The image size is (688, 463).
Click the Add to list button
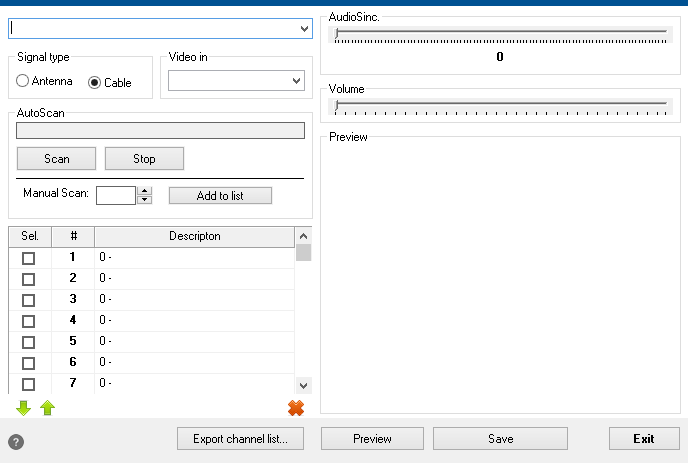(x=220, y=195)
